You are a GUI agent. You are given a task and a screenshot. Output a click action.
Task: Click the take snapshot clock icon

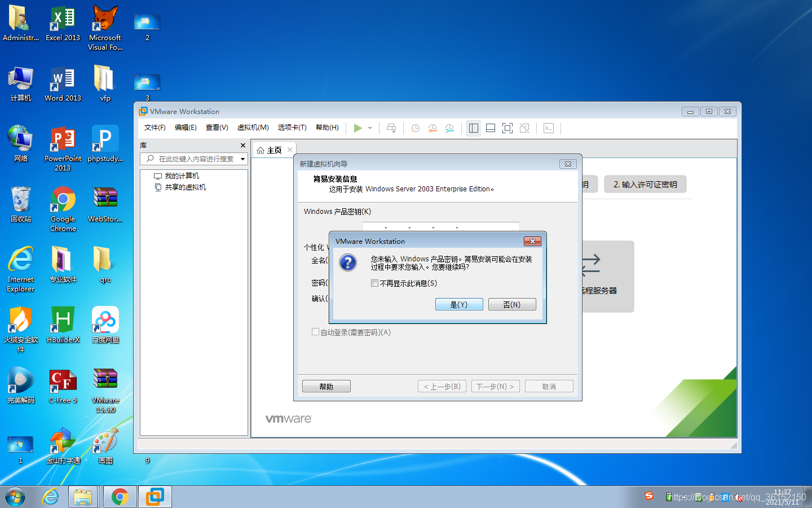(x=416, y=128)
